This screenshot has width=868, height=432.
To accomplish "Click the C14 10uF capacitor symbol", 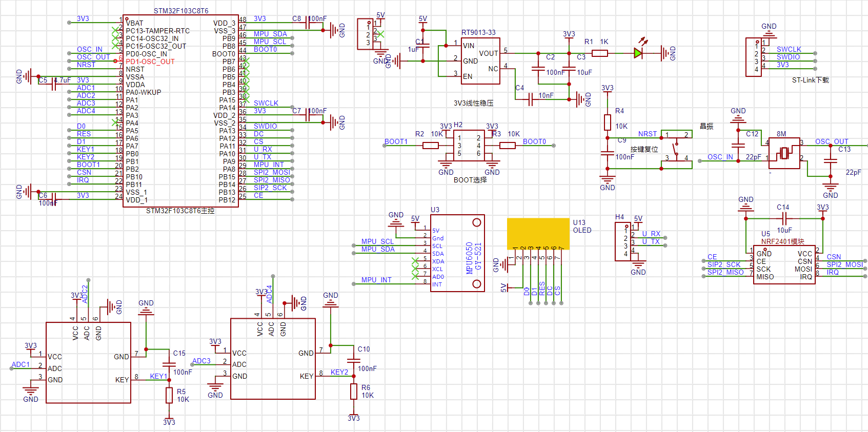I will click(783, 218).
